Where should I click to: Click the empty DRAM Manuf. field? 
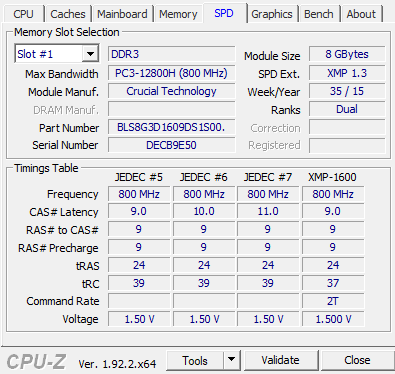coord(171,109)
